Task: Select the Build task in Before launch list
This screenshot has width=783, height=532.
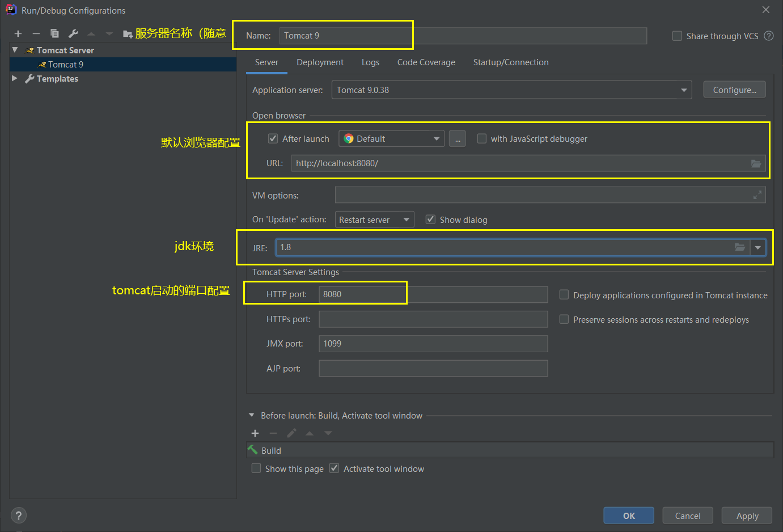Action: coord(510,450)
